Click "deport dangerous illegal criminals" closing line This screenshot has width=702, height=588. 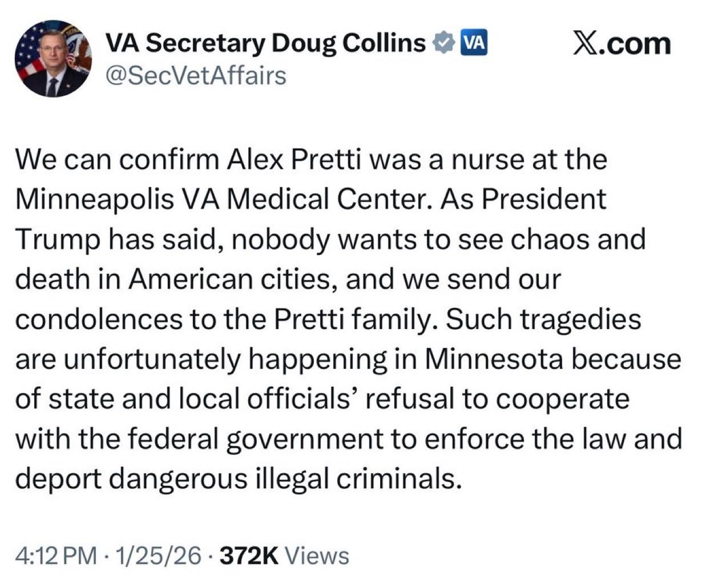coord(237,479)
